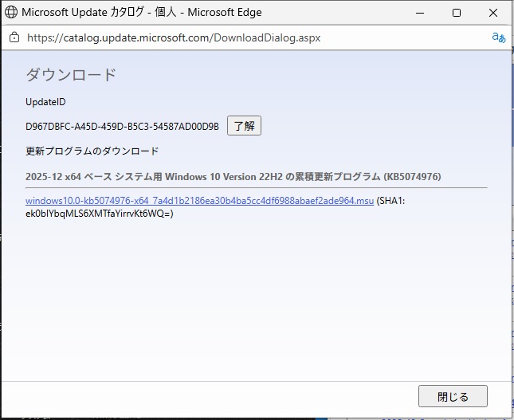This screenshot has height=420, width=514.
Task: Click the 了解 button next to UpdateID
Action: click(x=244, y=126)
